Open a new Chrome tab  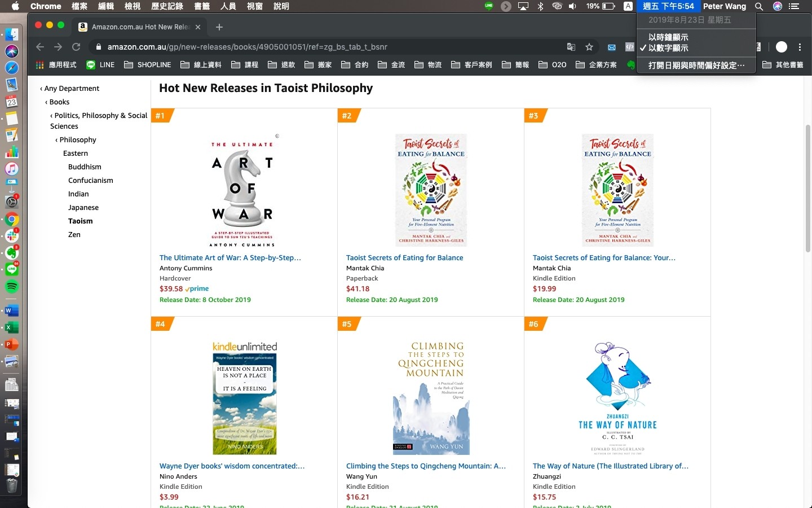(219, 27)
